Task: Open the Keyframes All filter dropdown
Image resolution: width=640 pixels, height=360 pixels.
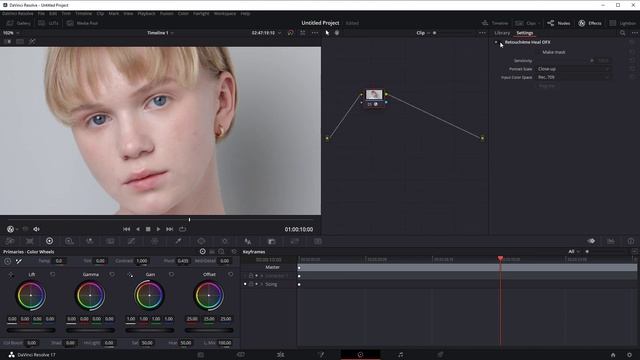Action: coord(573,251)
